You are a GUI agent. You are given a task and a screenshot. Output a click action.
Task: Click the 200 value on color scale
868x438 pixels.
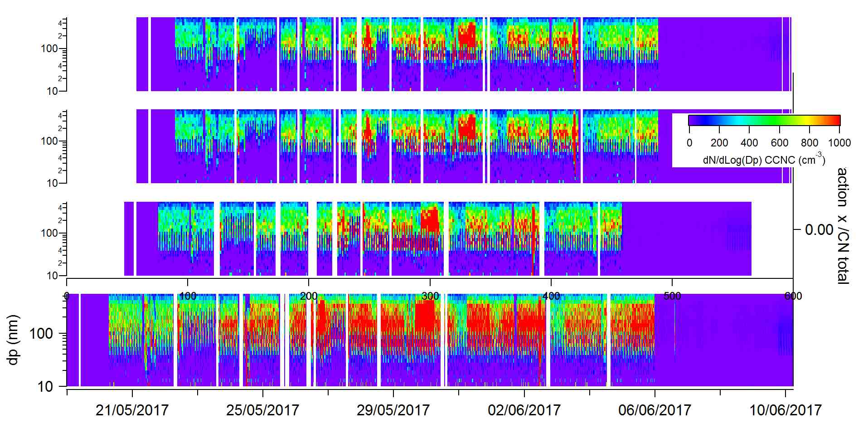tap(719, 143)
